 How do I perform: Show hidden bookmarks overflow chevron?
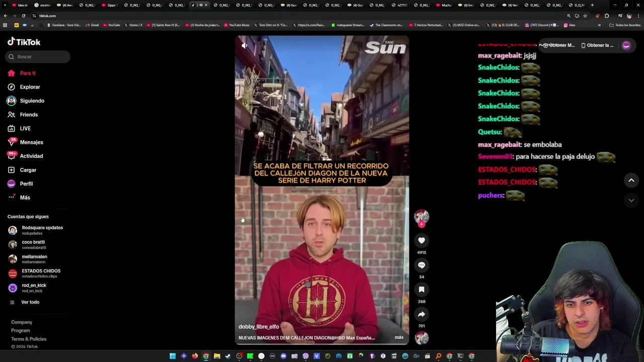point(599,25)
